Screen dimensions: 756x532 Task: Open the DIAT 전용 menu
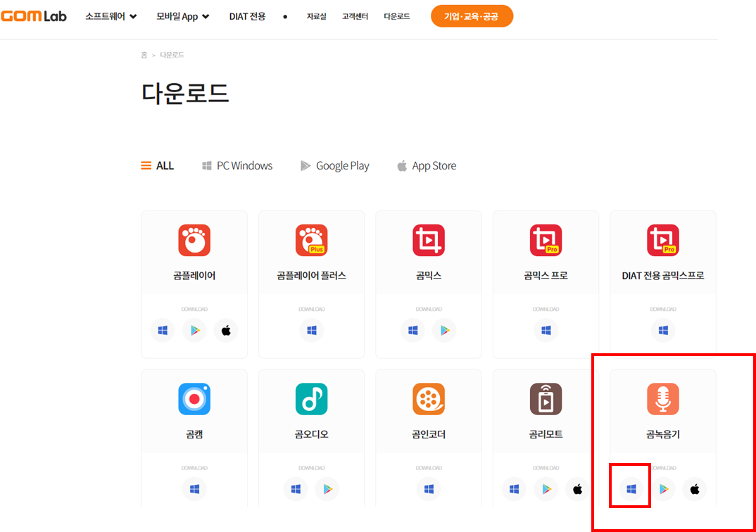coord(247,16)
